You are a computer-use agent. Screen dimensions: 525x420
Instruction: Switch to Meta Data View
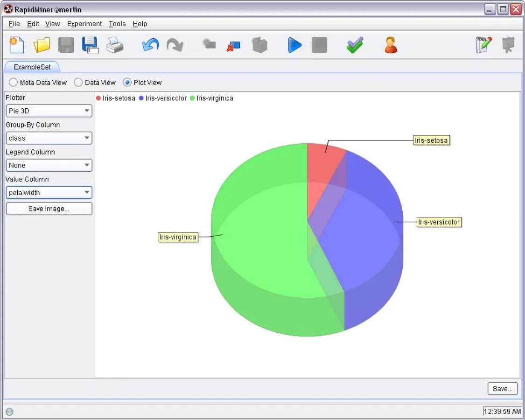pos(13,82)
